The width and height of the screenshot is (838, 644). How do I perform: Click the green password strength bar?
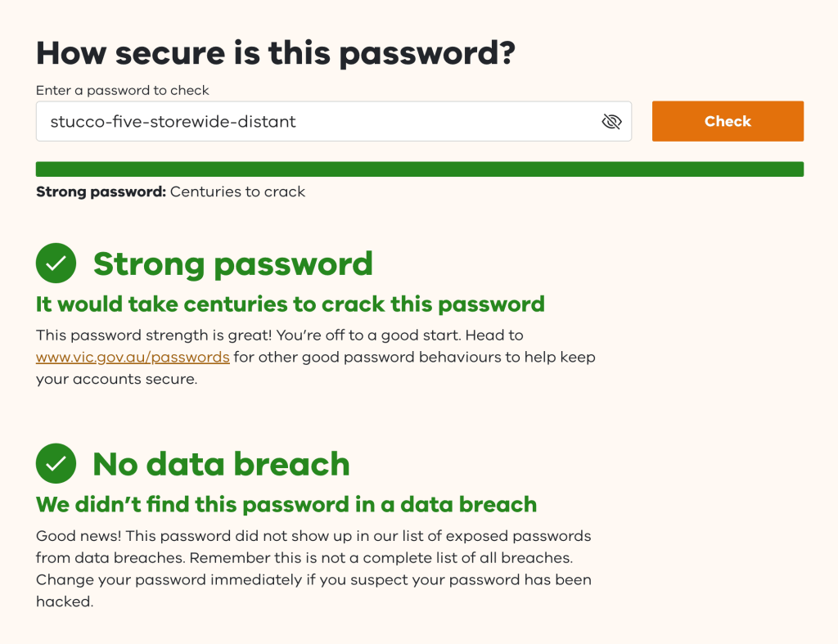click(419, 169)
